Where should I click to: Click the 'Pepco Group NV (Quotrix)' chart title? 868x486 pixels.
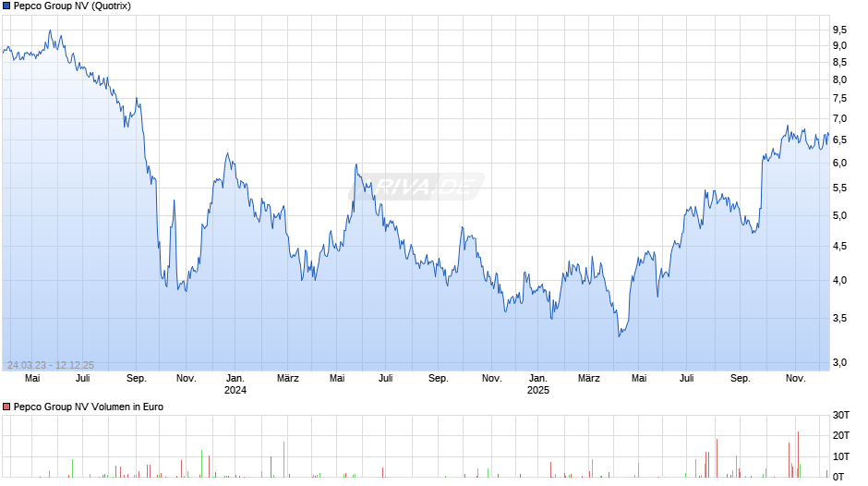72,6
